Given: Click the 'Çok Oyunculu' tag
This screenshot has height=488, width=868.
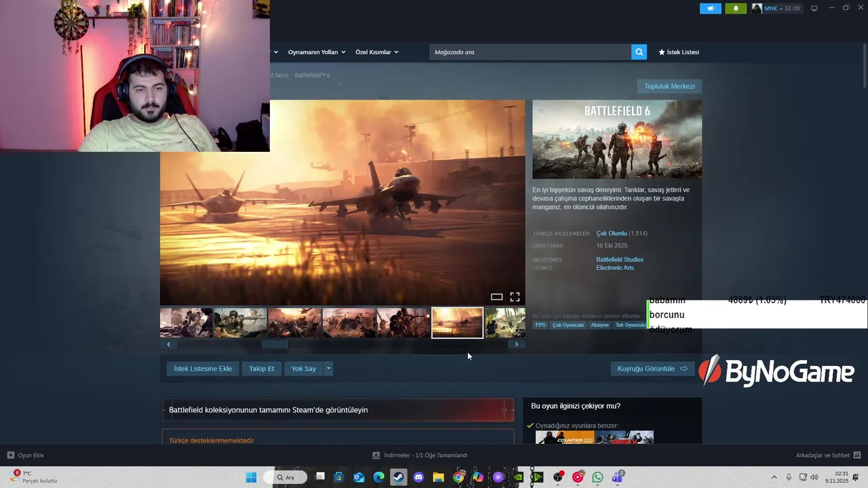Looking at the screenshot, I should point(568,325).
